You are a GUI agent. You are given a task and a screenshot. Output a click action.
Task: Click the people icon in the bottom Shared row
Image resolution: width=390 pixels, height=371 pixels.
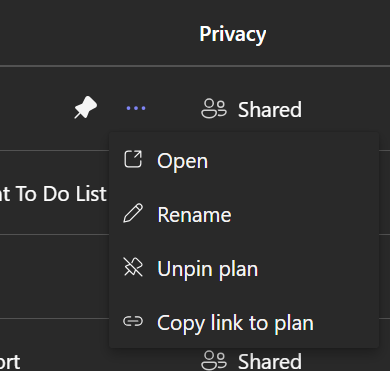point(214,360)
